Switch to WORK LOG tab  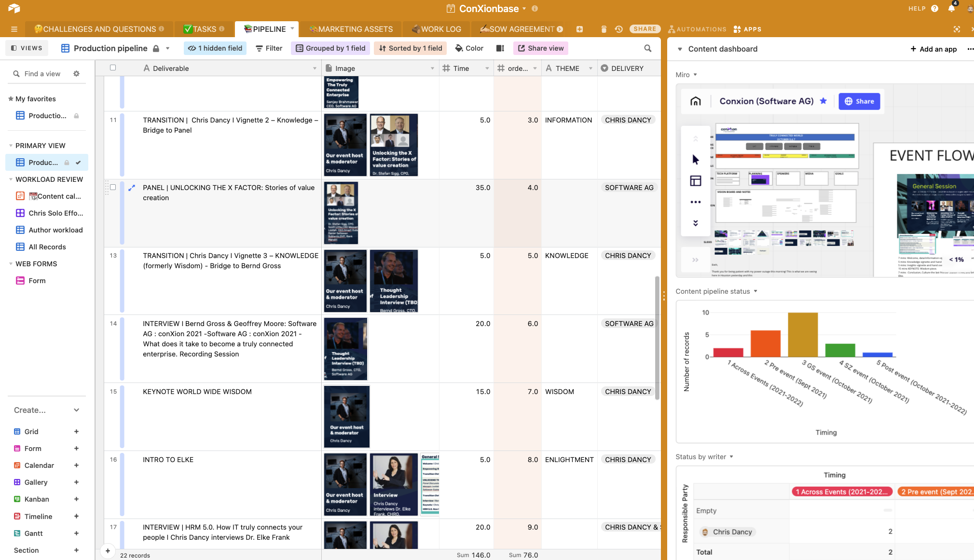[436, 29]
